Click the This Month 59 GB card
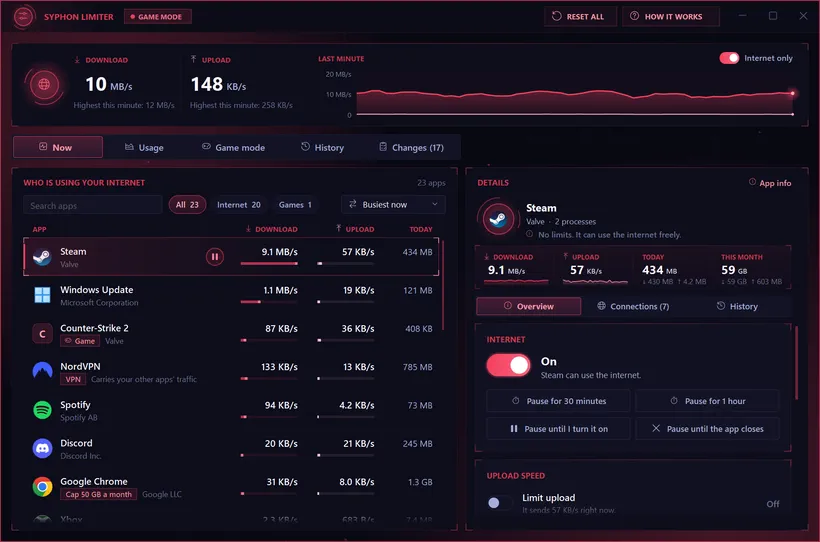Viewport: 820px width, 542px height. pos(751,268)
